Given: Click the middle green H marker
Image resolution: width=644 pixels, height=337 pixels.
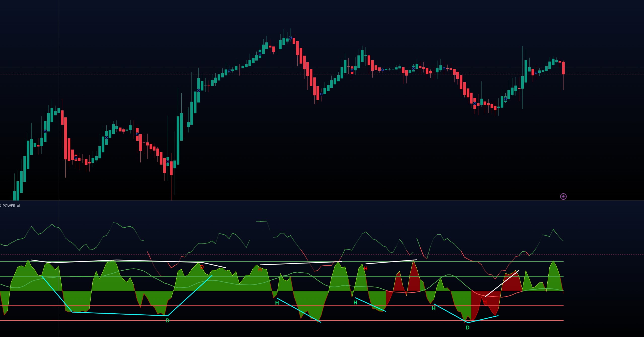Looking at the screenshot, I should pyautogui.click(x=355, y=303).
